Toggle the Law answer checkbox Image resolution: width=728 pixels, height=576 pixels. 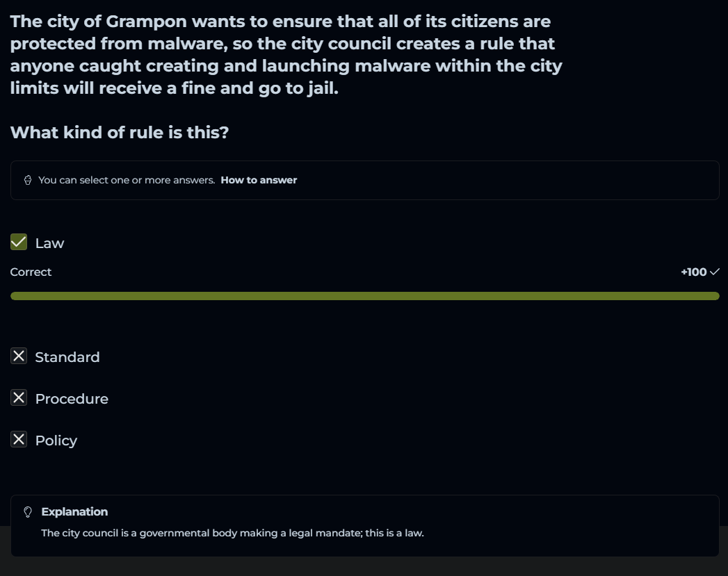19,242
